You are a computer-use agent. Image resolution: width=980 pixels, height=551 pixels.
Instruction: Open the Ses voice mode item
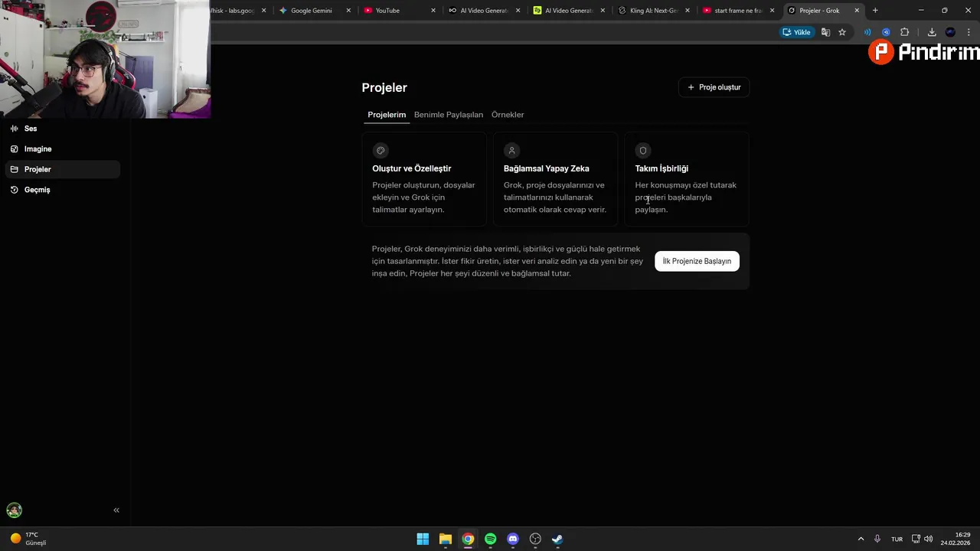[x=61, y=129]
